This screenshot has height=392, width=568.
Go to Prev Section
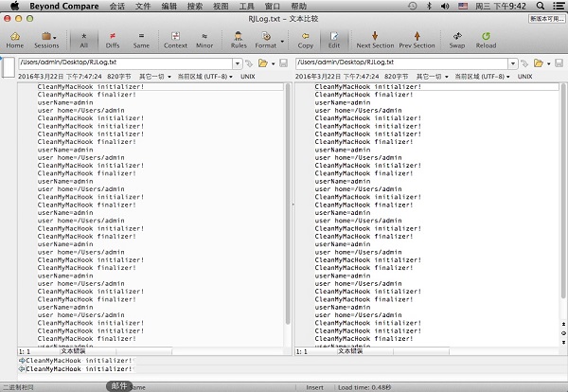coord(417,39)
